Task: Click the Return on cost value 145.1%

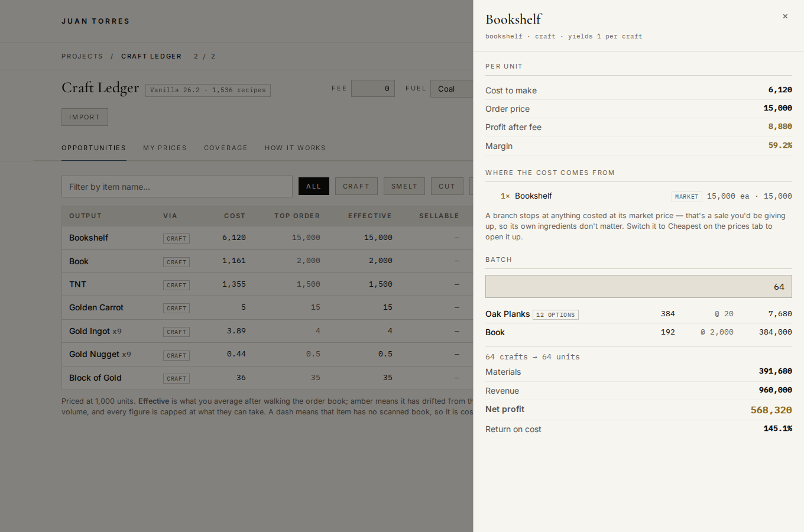Action: [x=778, y=429]
